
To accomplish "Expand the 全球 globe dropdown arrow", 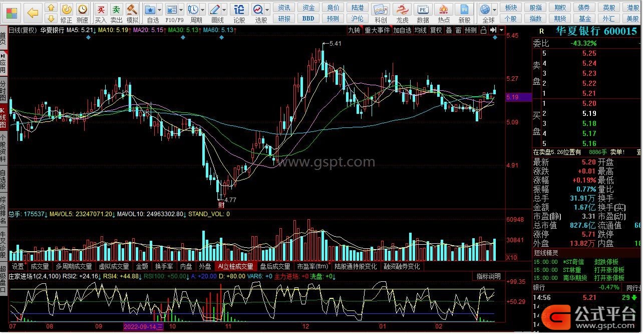I will 496,10.
